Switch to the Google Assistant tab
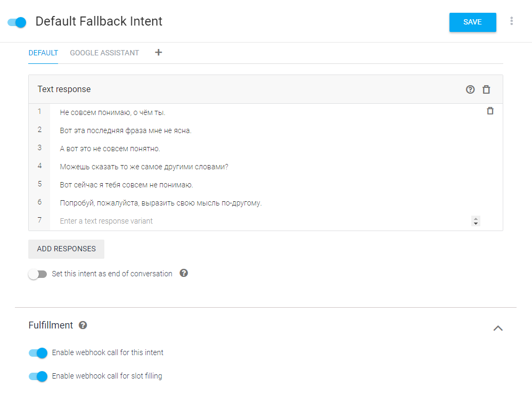532x419 pixels. (104, 53)
